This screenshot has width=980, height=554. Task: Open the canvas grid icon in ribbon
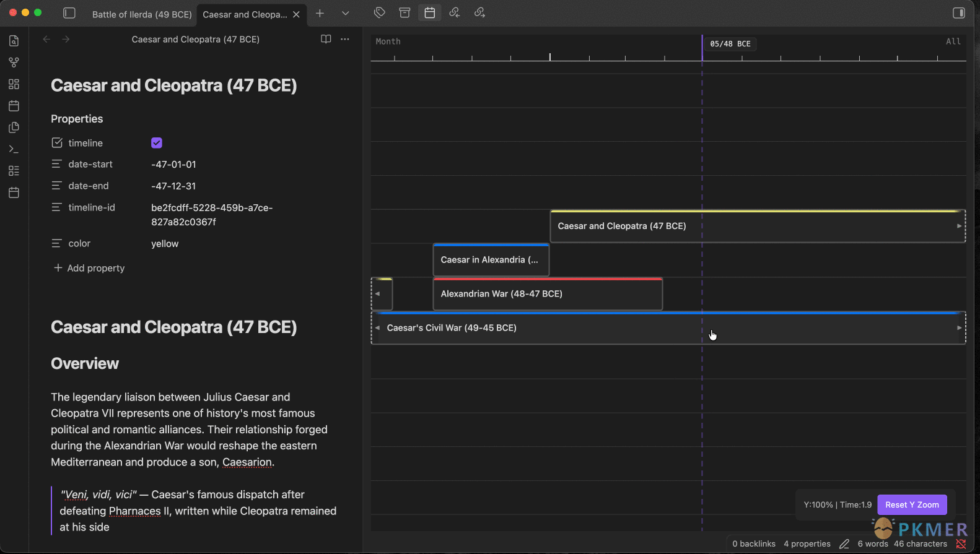click(x=14, y=84)
